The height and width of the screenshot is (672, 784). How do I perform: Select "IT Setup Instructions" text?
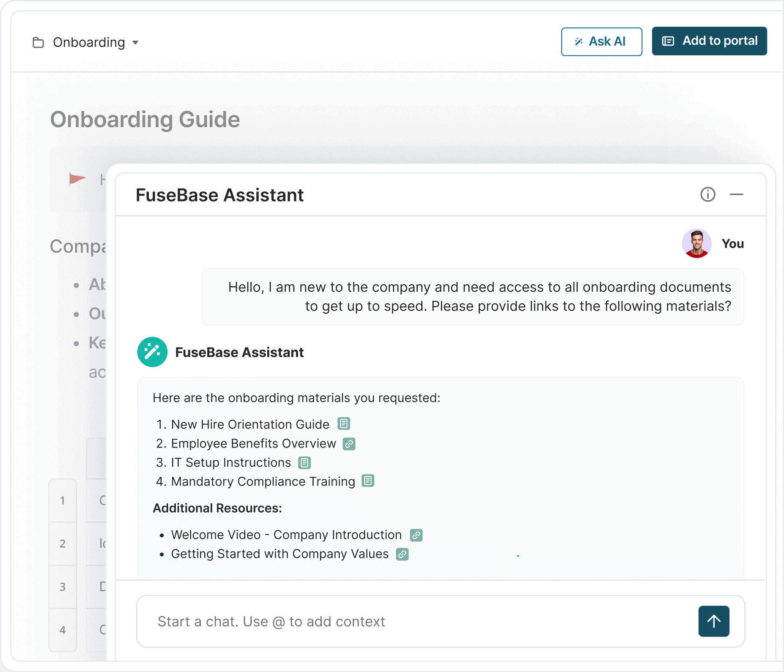click(x=231, y=462)
